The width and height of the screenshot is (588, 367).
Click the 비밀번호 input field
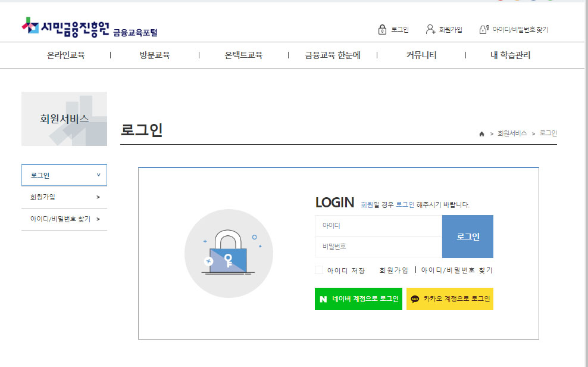pos(379,247)
